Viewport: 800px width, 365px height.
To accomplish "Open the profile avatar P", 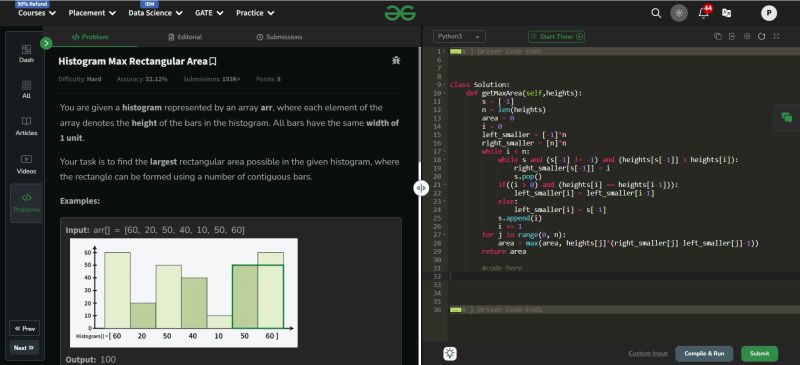I will click(769, 13).
